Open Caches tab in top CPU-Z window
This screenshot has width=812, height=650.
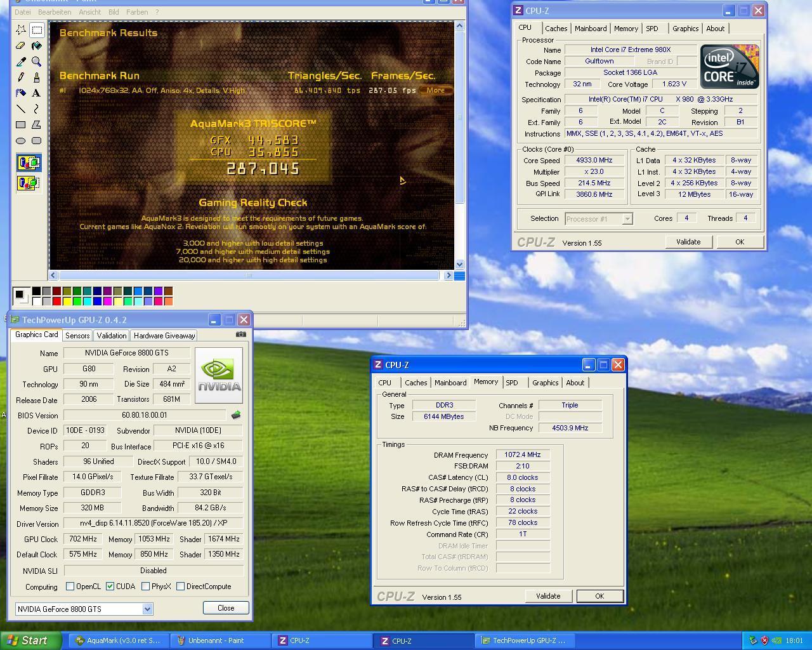556,29
